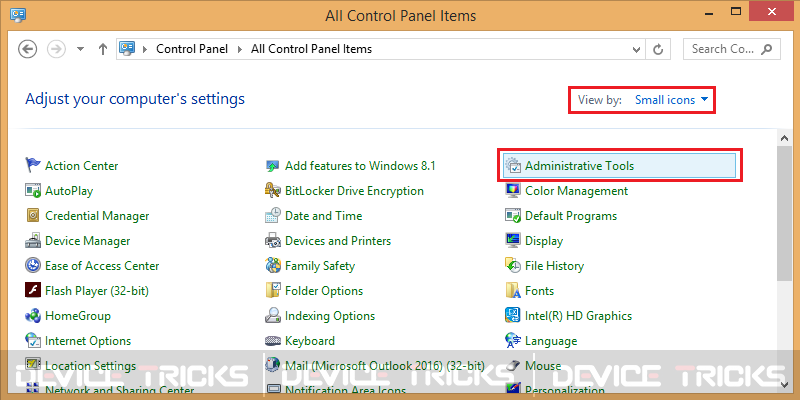Refresh the Control Panel view
800x400 pixels.
click(x=659, y=49)
